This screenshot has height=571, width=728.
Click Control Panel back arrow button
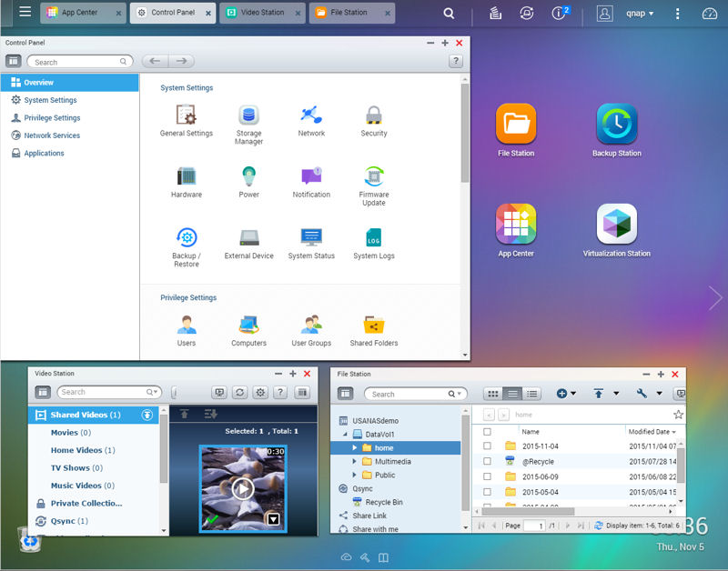[x=155, y=61]
